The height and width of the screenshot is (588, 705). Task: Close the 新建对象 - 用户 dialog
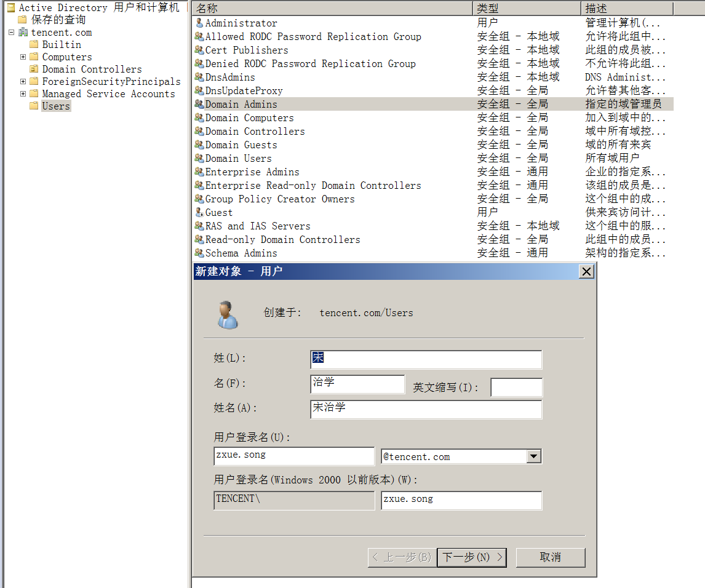click(x=587, y=271)
